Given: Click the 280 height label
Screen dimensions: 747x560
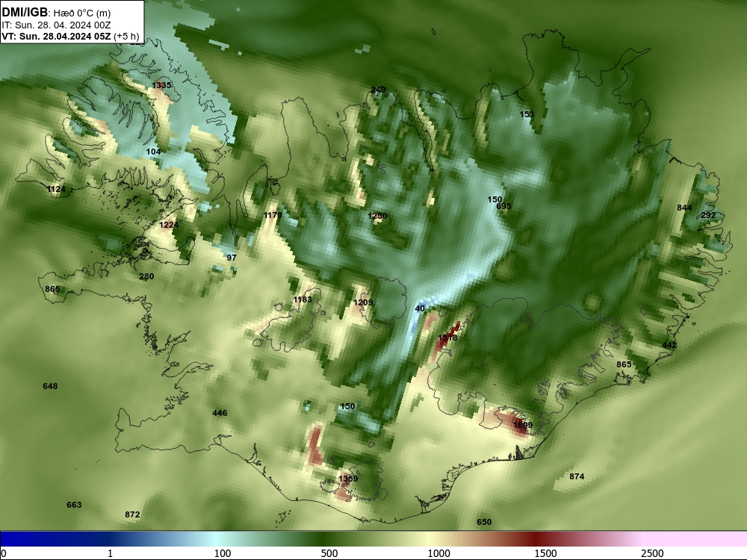Looking at the screenshot, I should pos(146,276).
